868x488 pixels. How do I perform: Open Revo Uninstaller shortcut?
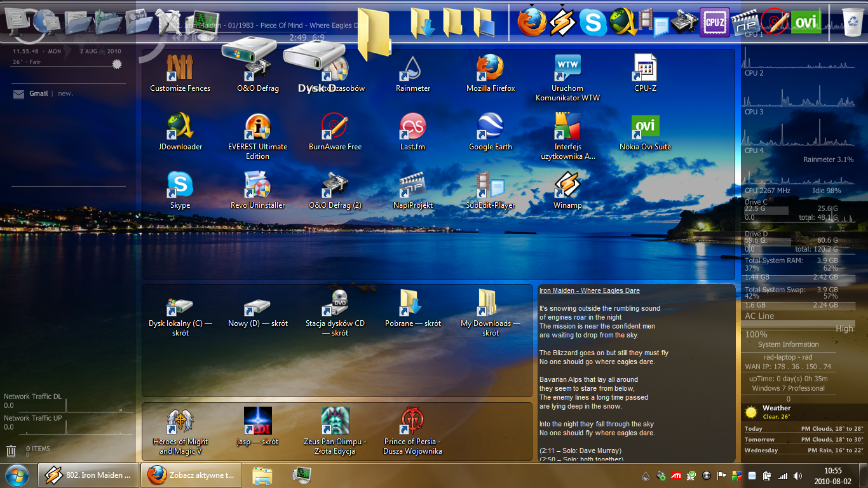[x=258, y=191]
